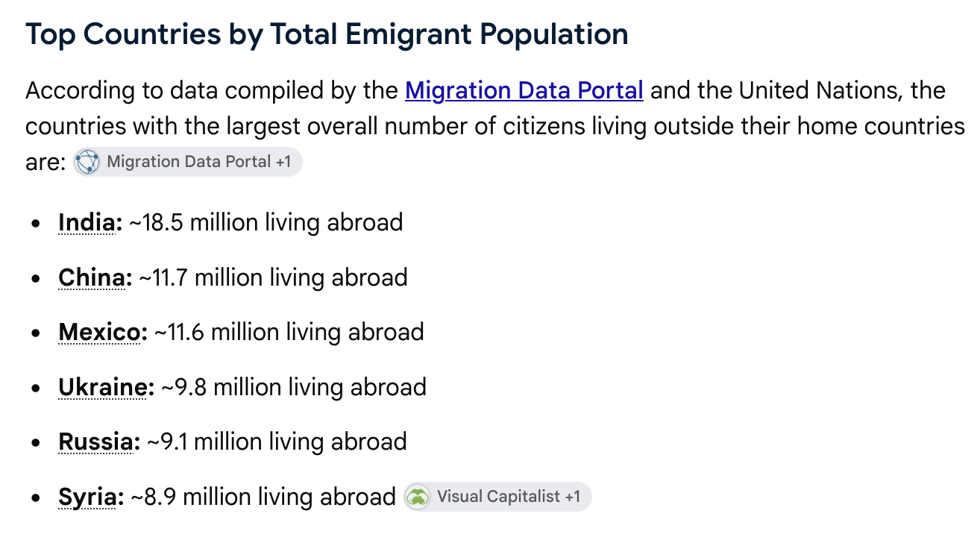Click the underlined China term
The width and height of the screenshot is (980, 534).
click(x=95, y=277)
